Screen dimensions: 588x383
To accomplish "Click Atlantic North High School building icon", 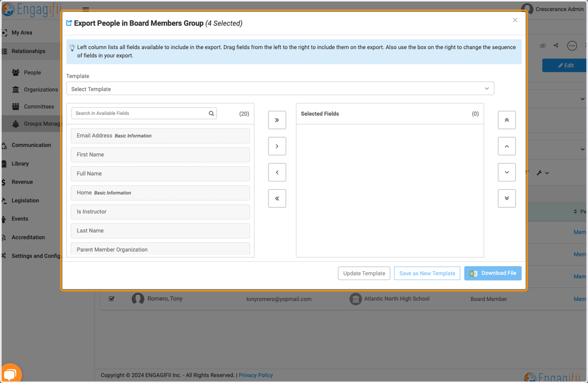I will pos(356,299).
